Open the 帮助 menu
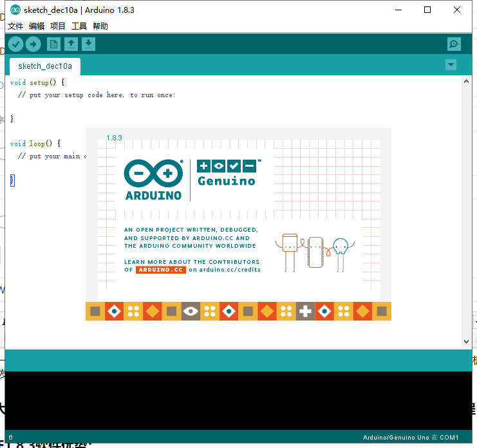The image size is (477, 448). [100, 26]
